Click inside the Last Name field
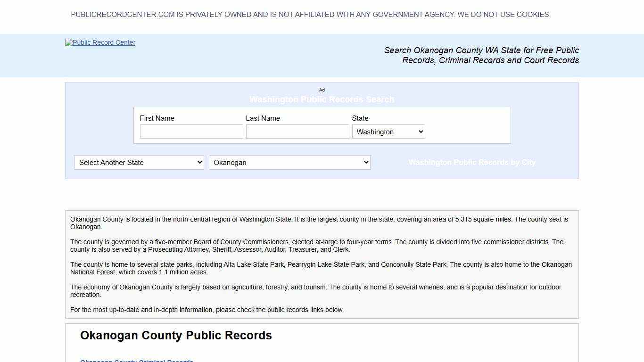 (297, 132)
